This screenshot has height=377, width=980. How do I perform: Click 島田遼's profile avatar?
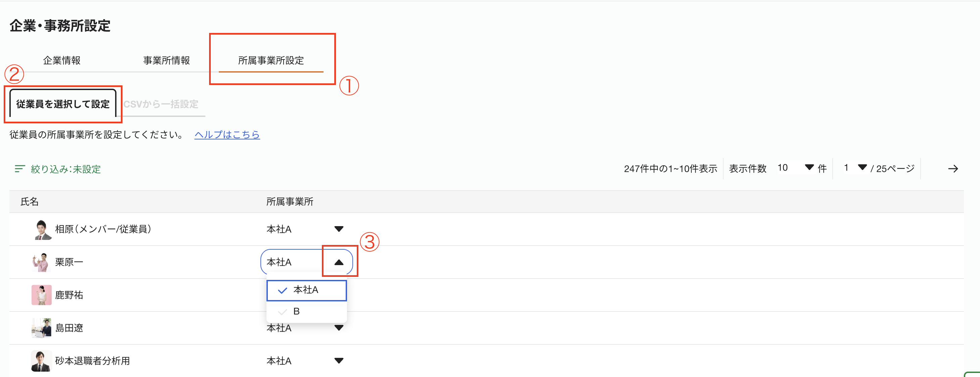click(x=42, y=328)
